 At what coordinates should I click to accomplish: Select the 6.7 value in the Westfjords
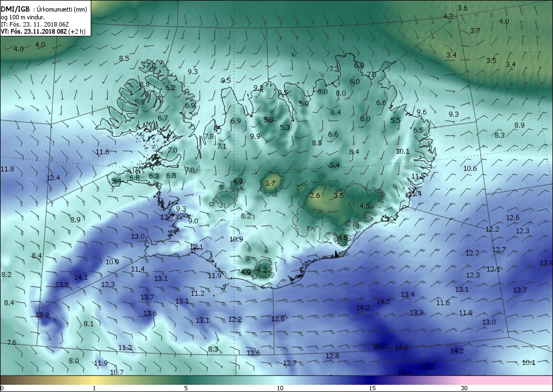(x=163, y=118)
